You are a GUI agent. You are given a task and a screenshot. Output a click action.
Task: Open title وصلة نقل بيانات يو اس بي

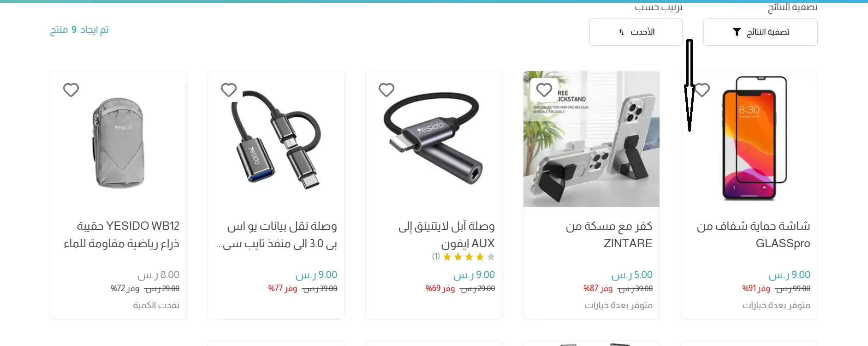pos(277,234)
